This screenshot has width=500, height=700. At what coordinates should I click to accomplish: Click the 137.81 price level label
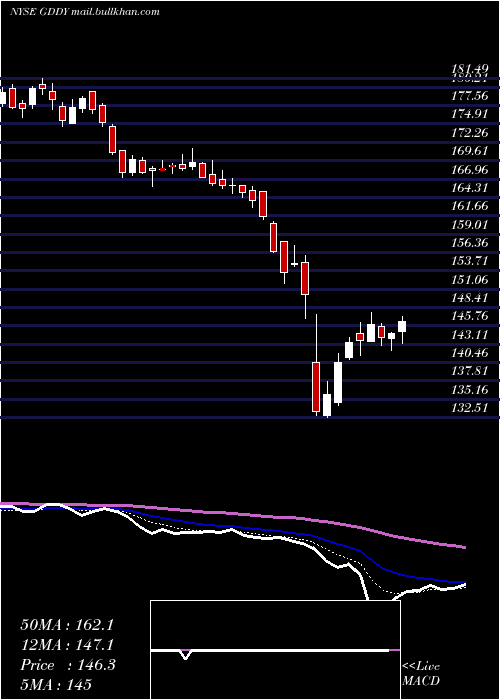pyautogui.click(x=470, y=371)
